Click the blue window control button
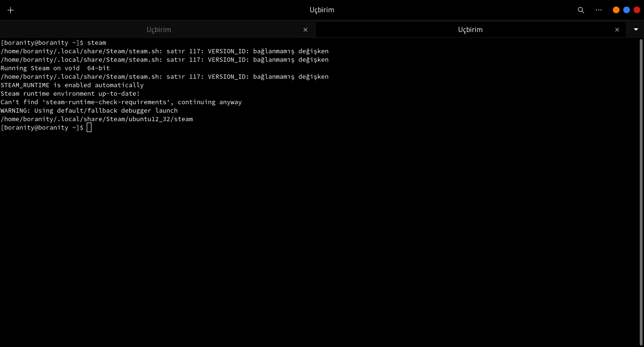Image resolution: width=644 pixels, height=347 pixels. (627, 10)
